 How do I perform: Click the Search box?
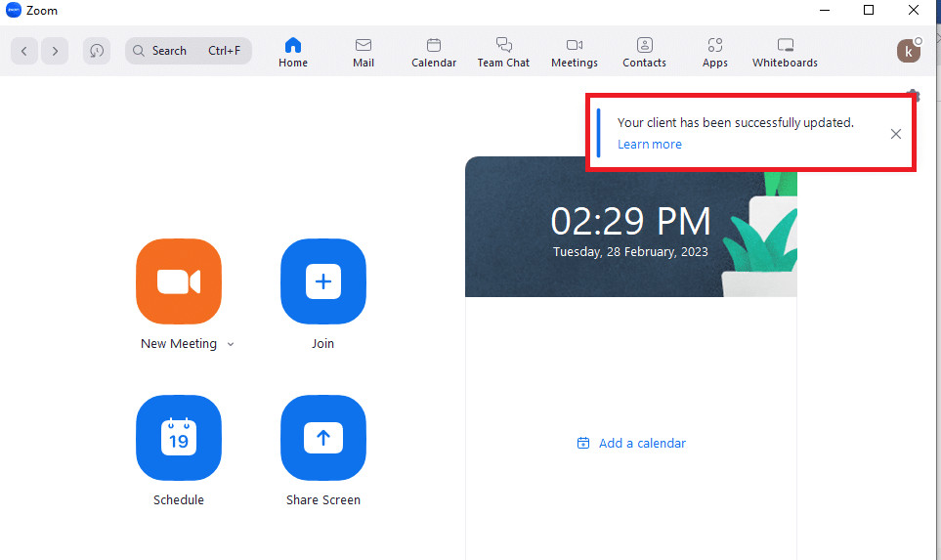(188, 51)
